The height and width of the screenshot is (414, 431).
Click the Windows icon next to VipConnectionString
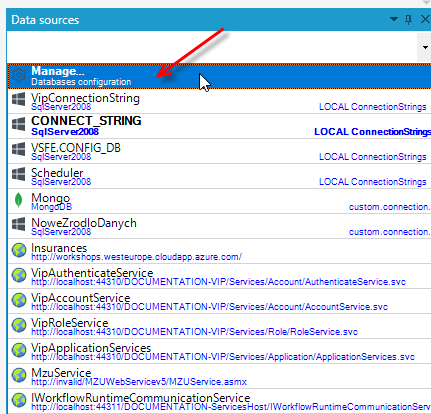[19, 99]
